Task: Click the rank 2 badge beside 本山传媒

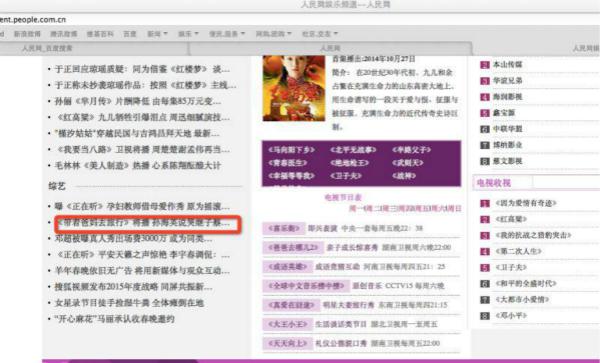Action: [x=485, y=65]
